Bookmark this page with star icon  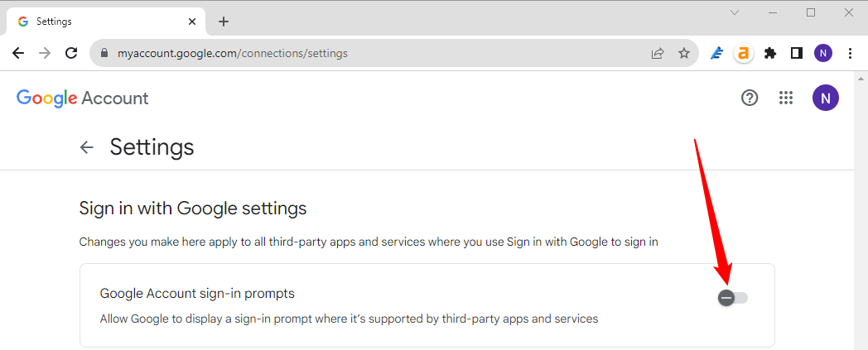click(x=684, y=53)
